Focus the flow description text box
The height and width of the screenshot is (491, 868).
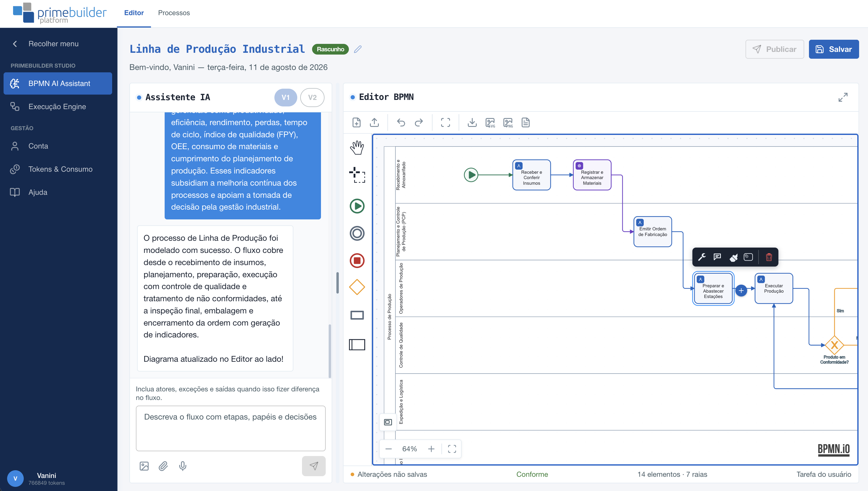click(x=230, y=428)
